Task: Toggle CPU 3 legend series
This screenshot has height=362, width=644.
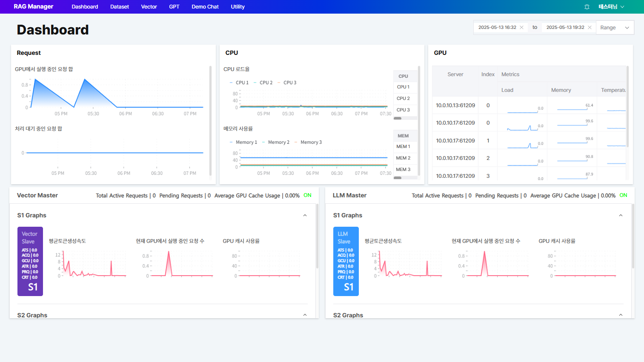Action: click(x=287, y=83)
